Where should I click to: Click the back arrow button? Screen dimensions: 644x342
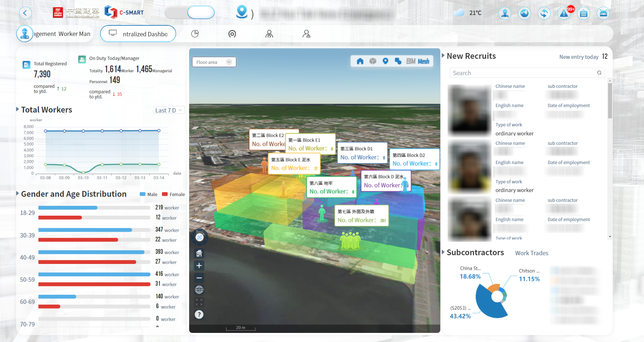pyautogui.click(x=25, y=13)
